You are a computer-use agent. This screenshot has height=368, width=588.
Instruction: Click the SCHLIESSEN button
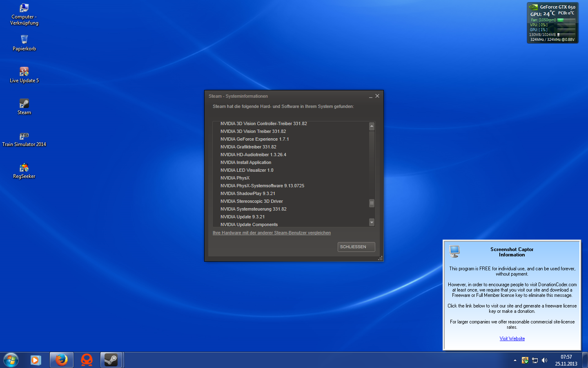356,247
